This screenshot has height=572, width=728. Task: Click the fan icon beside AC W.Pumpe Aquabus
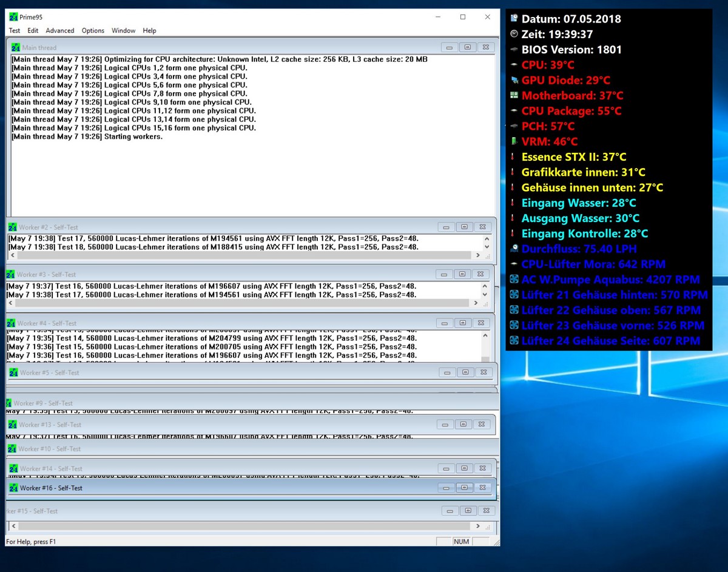pos(514,279)
